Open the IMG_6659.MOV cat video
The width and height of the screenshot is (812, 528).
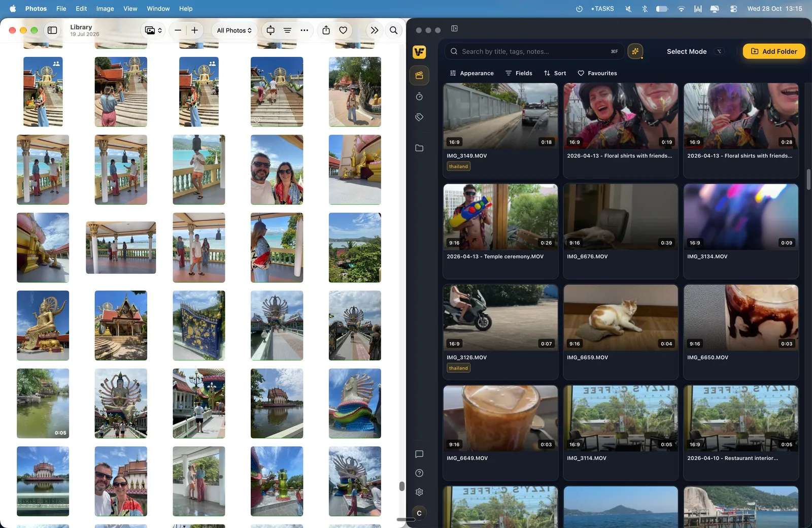[621, 317]
